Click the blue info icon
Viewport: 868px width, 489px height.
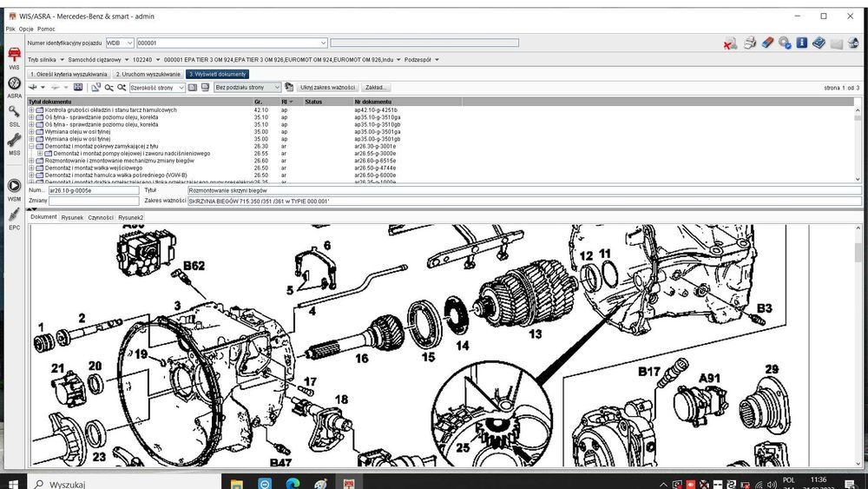click(801, 43)
